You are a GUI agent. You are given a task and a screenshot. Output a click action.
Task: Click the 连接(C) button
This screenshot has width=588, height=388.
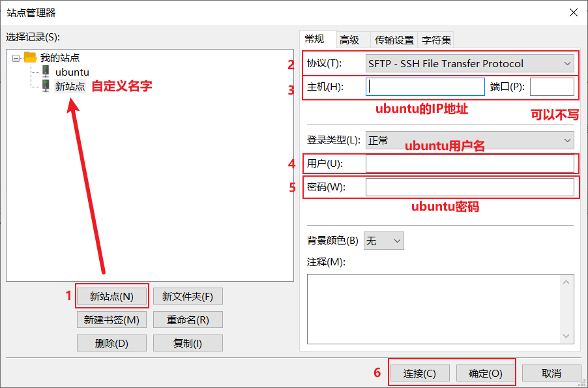point(420,374)
